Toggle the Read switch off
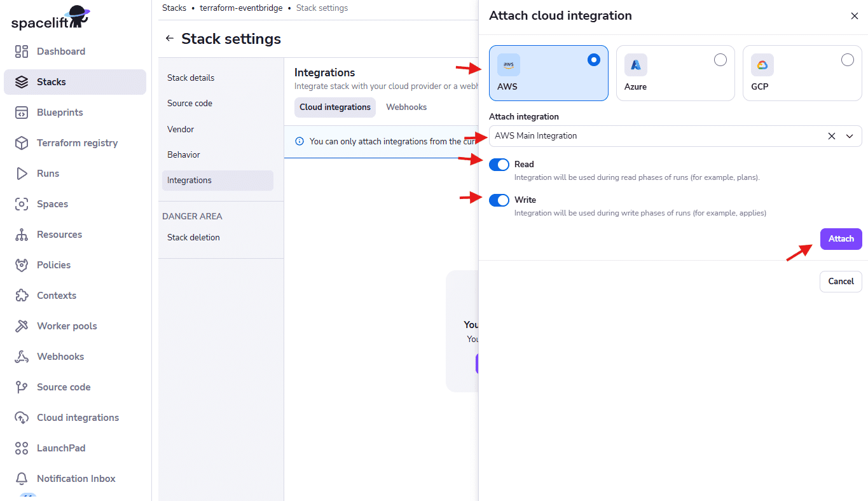 pos(499,165)
